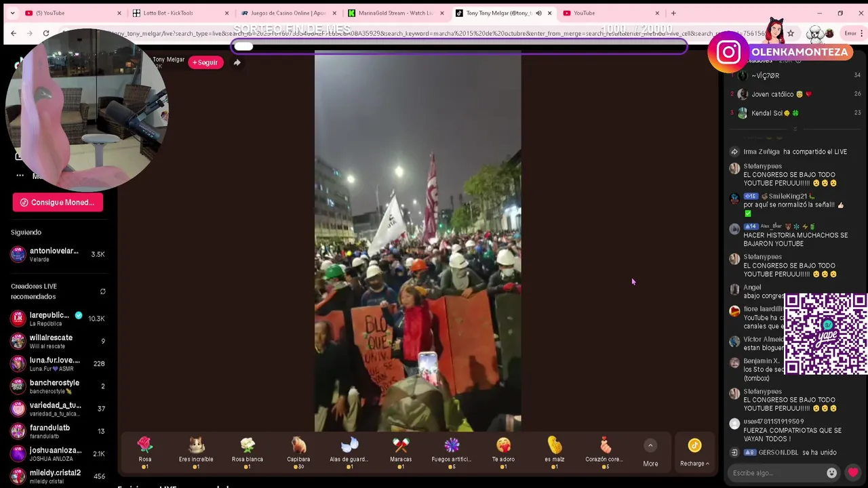The image size is (868, 488).
Task: Close the Lotto Bot - KickTools tab
Action: [x=226, y=13]
